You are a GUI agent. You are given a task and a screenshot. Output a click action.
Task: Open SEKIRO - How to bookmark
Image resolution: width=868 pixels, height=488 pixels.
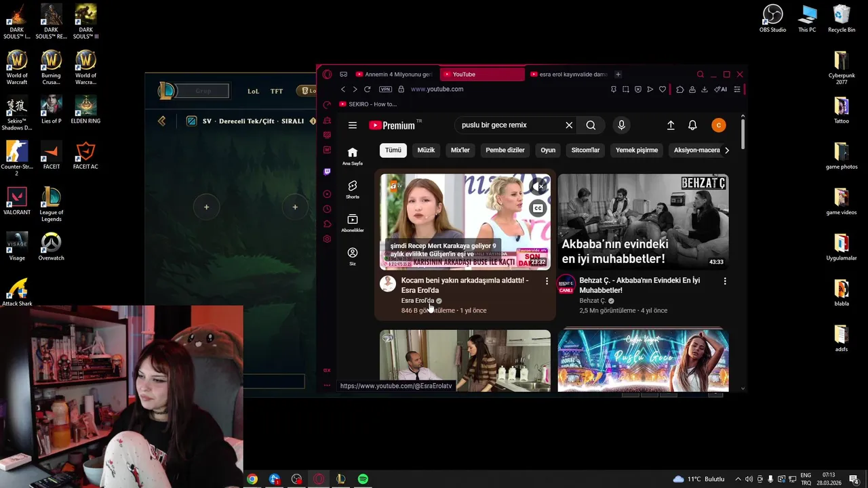[368, 104]
